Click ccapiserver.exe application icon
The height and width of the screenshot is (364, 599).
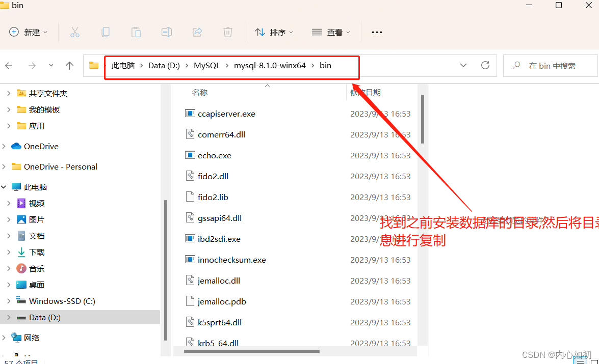(190, 114)
